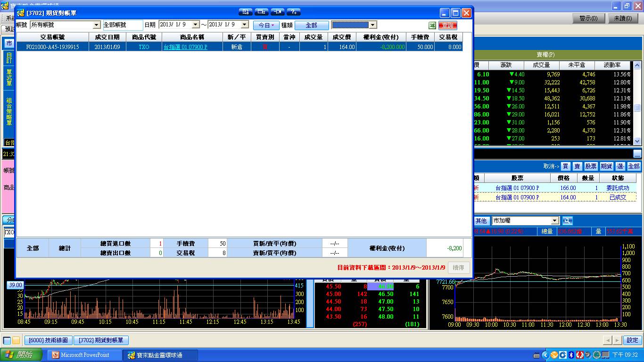Click the Windows 開始 start button
Viewport: 644px width, 362px height.
[x=22, y=355]
